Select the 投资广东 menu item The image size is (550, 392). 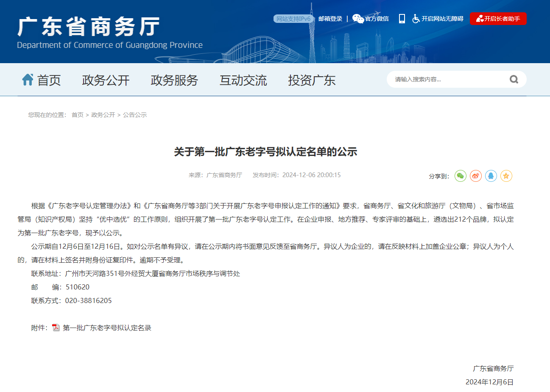click(312, 80)
